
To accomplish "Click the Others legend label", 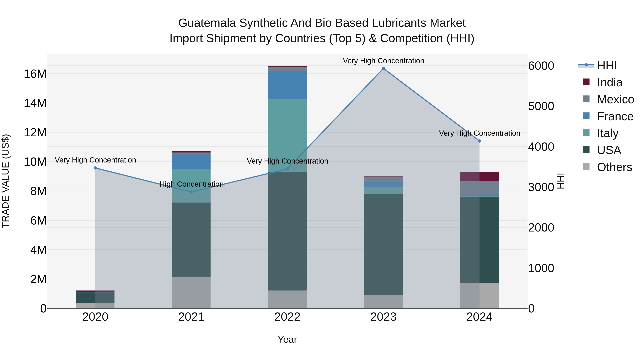I will click(x=614, y=167).
